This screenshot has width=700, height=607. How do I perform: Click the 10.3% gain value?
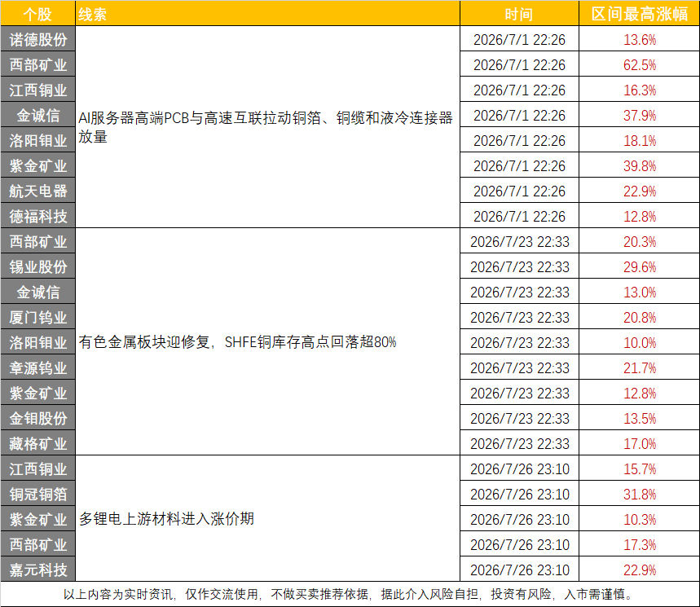tap(639, 520)
